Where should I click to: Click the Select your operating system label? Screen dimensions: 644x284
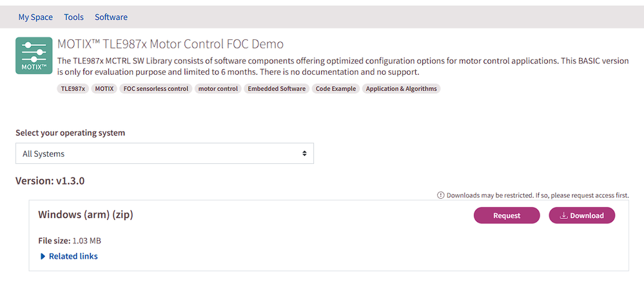[x=70, y=133]
